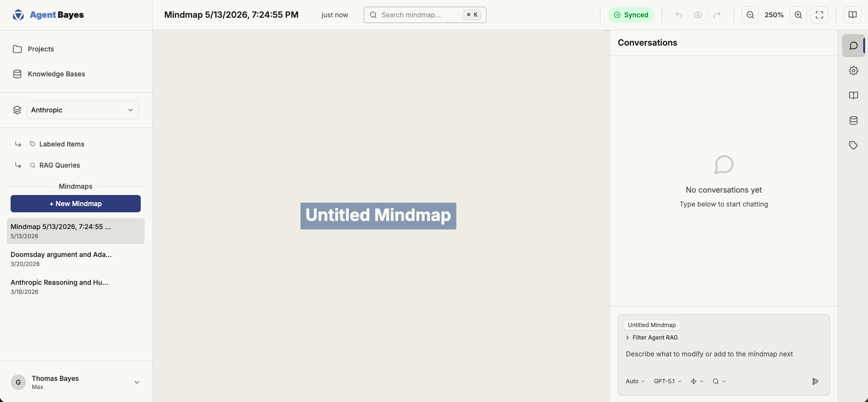Image resolution: width=868 pixels, height=402 pixels.
Task: Zoom out with the magnifier minus icon
Action: (750, 15)
